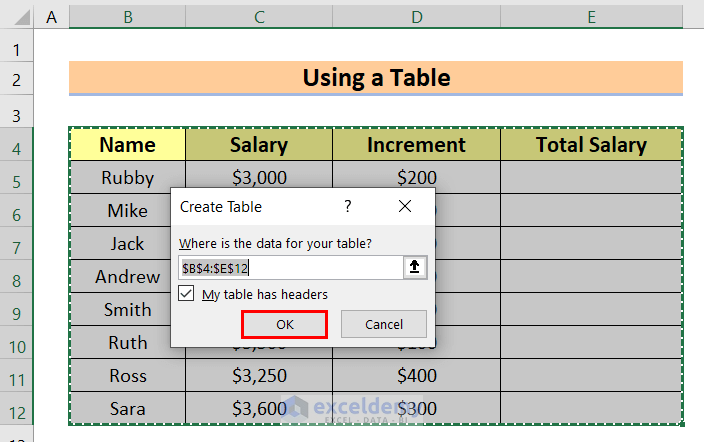The image size is (704, 442).
Task: Select column B header
Action: (128, 17)
